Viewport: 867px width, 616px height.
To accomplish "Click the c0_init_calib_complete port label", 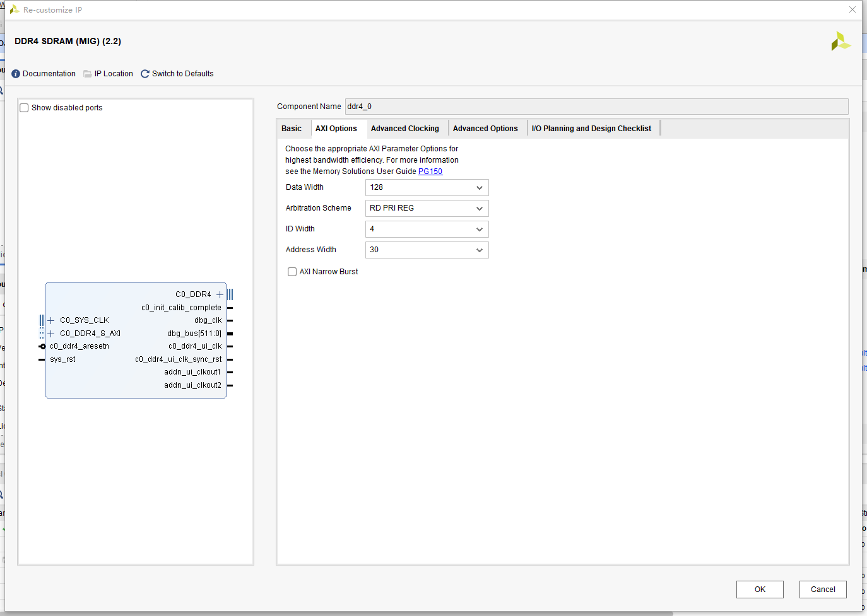I will [x=181, y=308].
